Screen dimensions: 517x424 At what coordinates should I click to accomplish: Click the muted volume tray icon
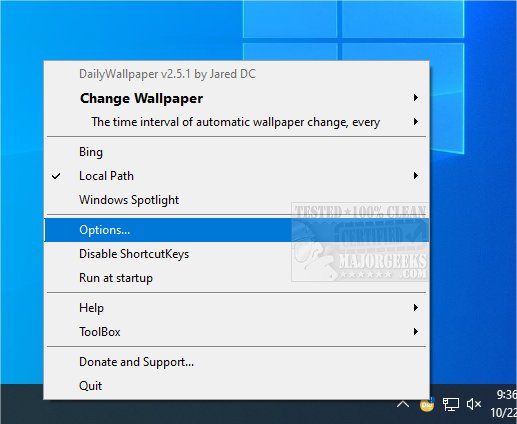click(x=474, y=404)
